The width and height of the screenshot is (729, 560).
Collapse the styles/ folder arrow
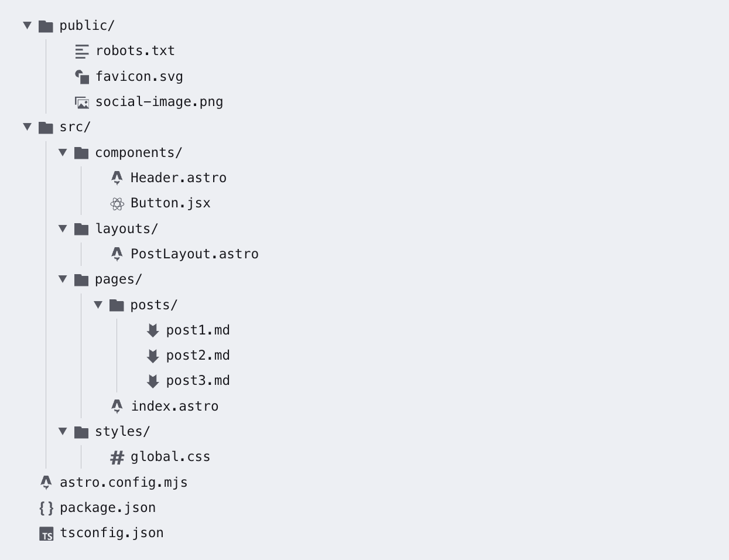tap(63, 431)
